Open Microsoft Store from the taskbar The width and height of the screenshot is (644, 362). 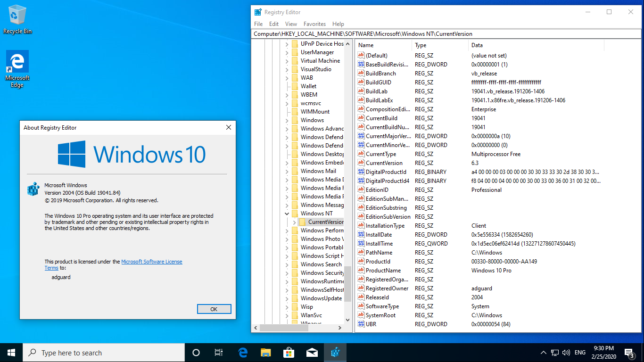289,353
